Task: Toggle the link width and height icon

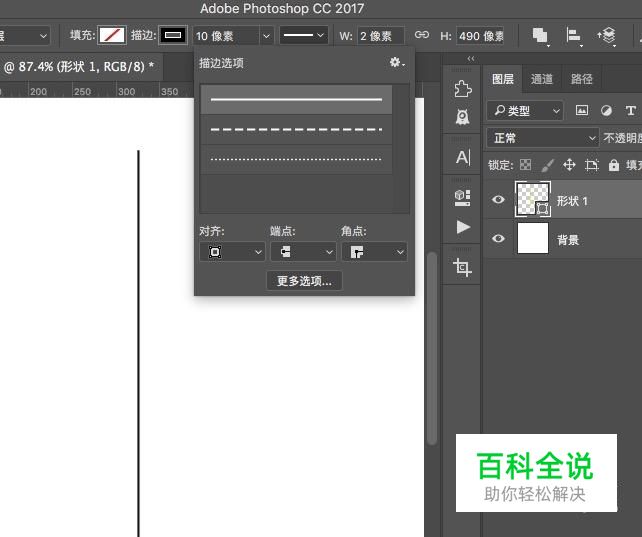Action: [x=422, y=35]
